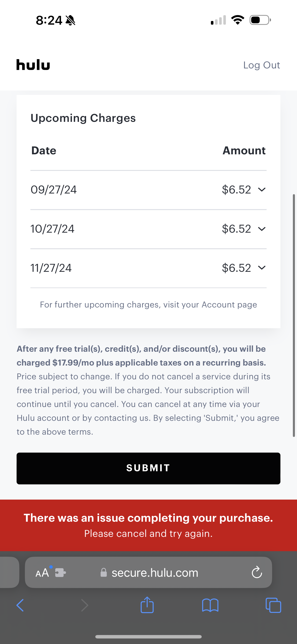Screen dimensions: 297x644
Task: Expand the 09/27/24 charge details
Action: coord(262,190)
